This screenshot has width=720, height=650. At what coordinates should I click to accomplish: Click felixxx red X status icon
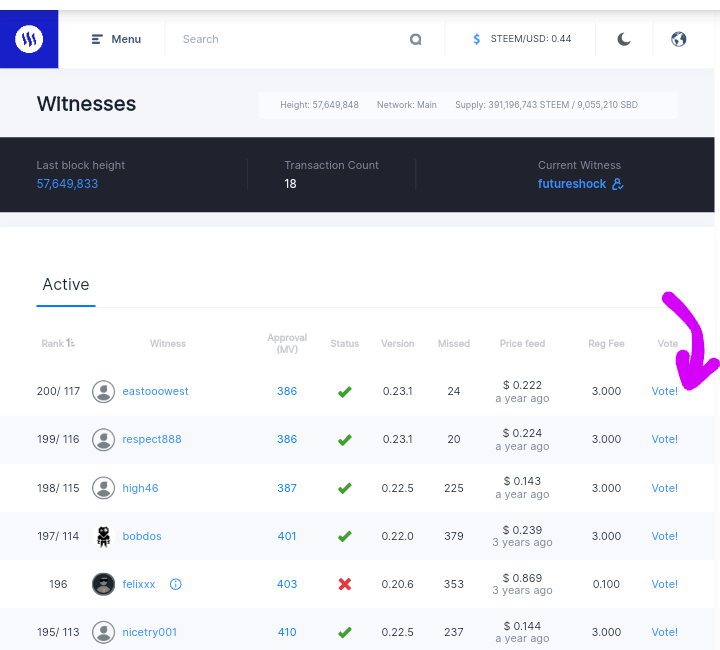coord(344,584)
